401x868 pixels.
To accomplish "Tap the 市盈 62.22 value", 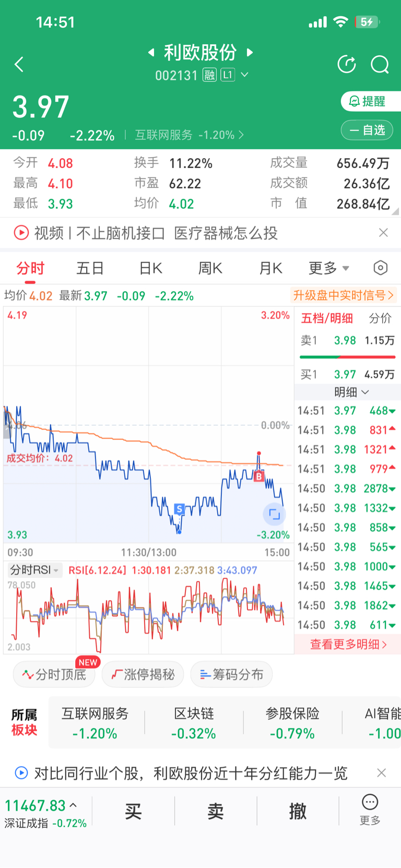I will coord(185,184).
